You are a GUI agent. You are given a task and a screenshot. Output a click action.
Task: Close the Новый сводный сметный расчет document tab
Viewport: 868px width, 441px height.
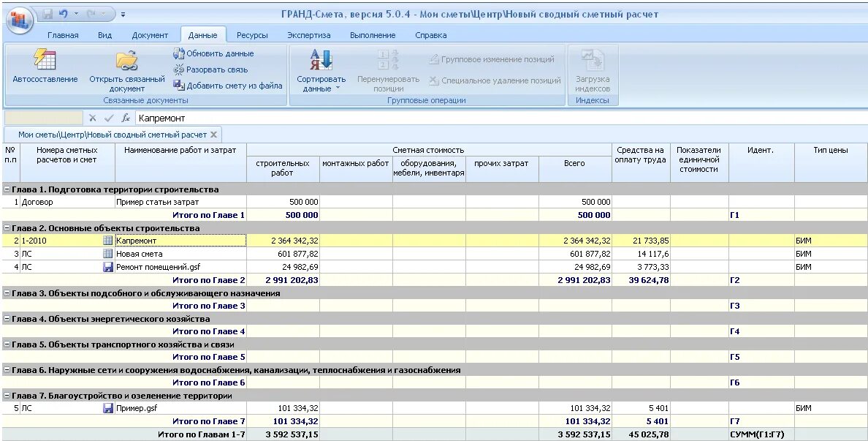coord(213,135)
